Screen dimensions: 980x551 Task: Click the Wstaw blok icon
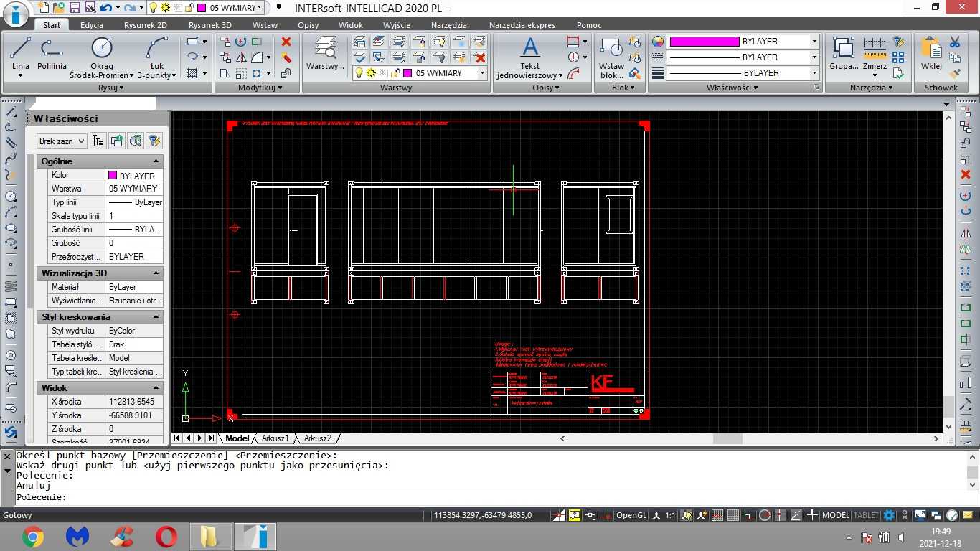612,57
